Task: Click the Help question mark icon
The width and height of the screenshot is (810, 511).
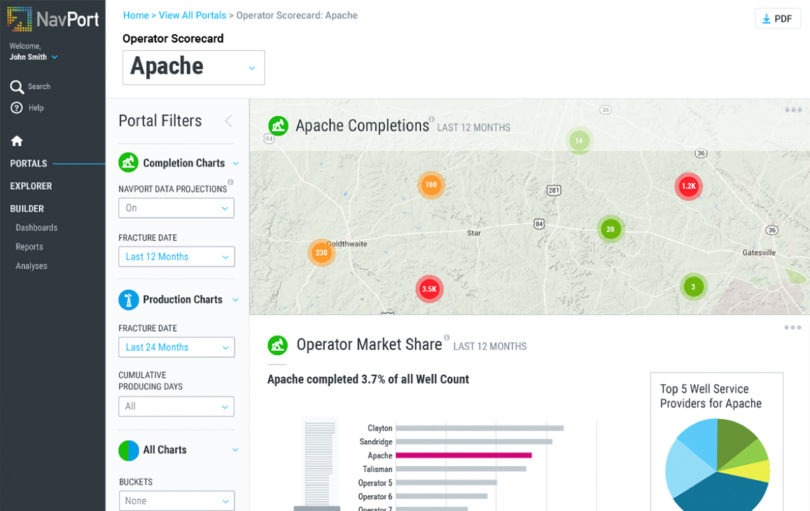Action: (x=17, y=108)
